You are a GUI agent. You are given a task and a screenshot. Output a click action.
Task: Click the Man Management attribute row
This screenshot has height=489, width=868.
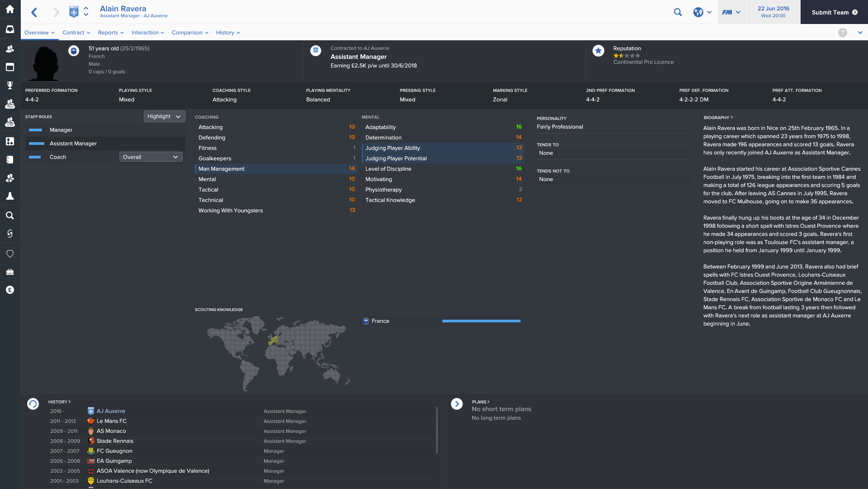276,169
